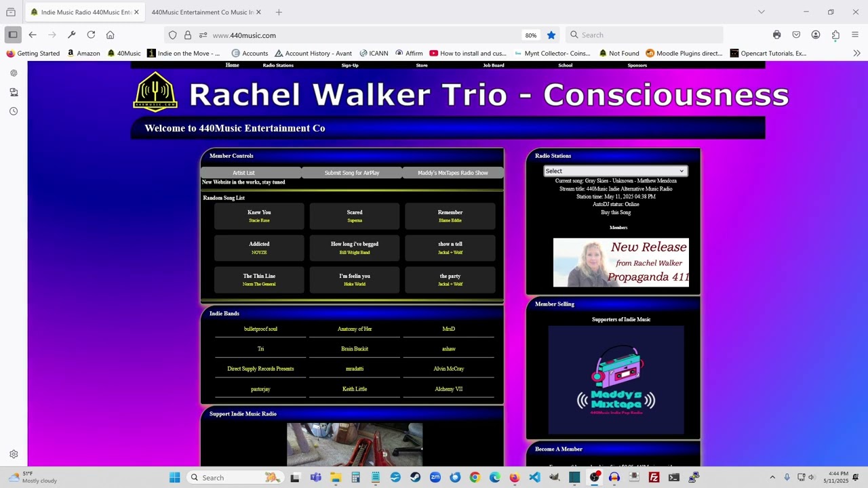
Task: View site security via the padlock icon
Action: [x=188, y=35]
